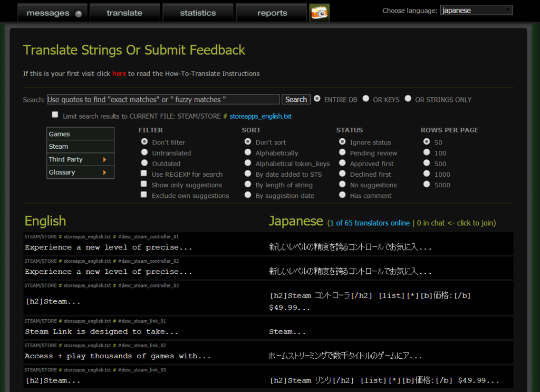Select Don't sort option
The height and width of the screenshot is (392, 540).
[x=248, y=141]
